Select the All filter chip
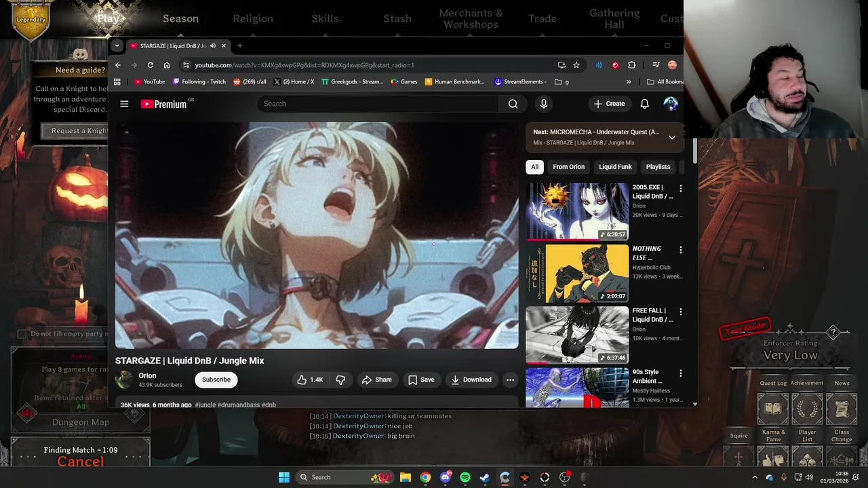Image resolution: width=868 pixels, height=488 pixels. tap(534, 167)
